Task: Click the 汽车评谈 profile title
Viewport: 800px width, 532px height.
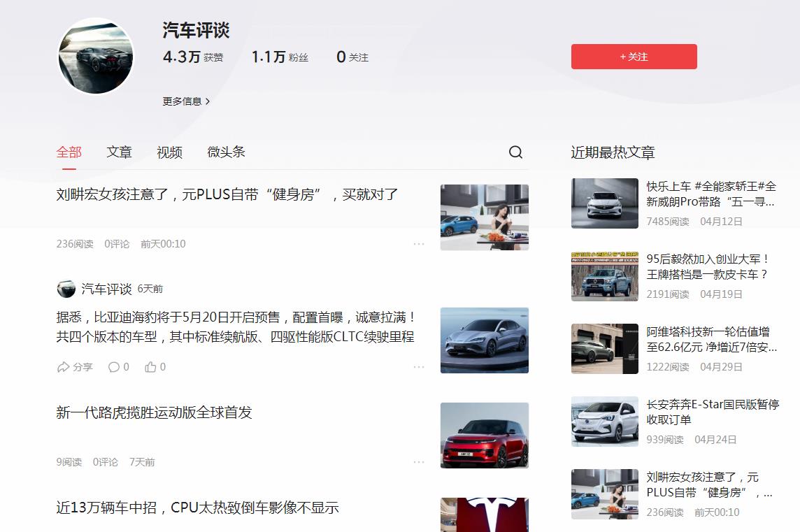Action: 196,30
